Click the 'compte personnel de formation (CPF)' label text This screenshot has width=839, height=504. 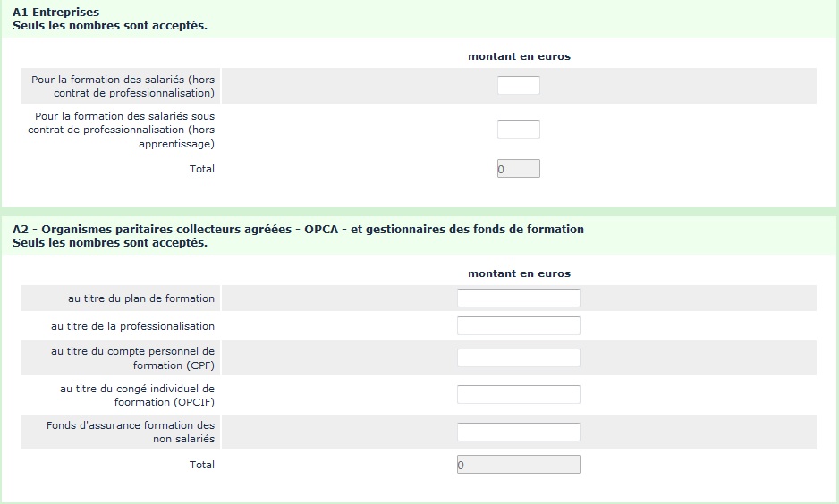pos(132,357)
